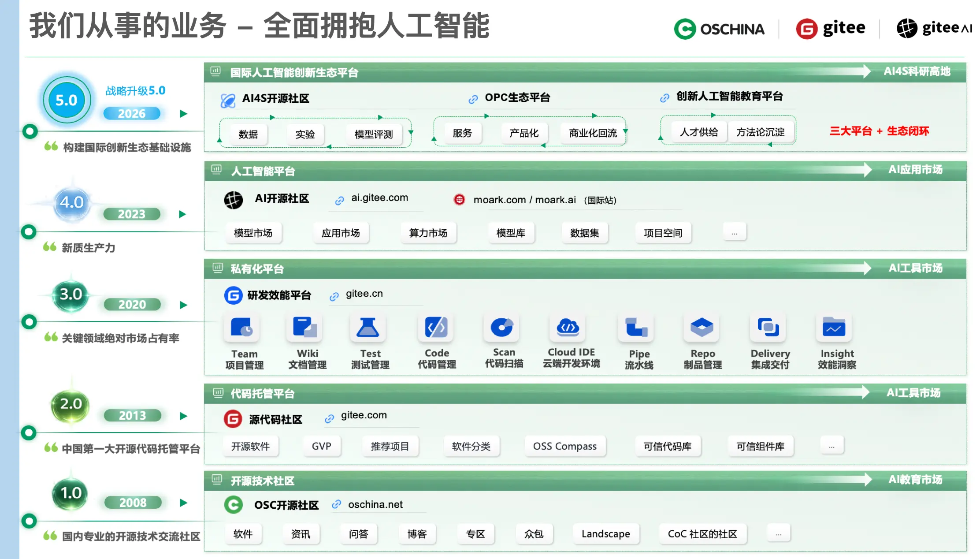Click the OSS Compass button
Image resolution: width=980 pixels, height=559 pixels.
point(565,446)
